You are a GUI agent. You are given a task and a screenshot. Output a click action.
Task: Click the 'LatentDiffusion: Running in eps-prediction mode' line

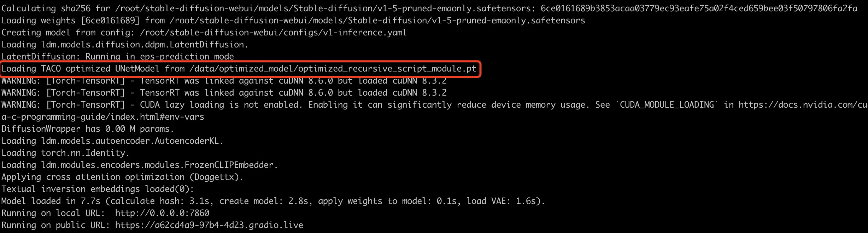point(118,57)
